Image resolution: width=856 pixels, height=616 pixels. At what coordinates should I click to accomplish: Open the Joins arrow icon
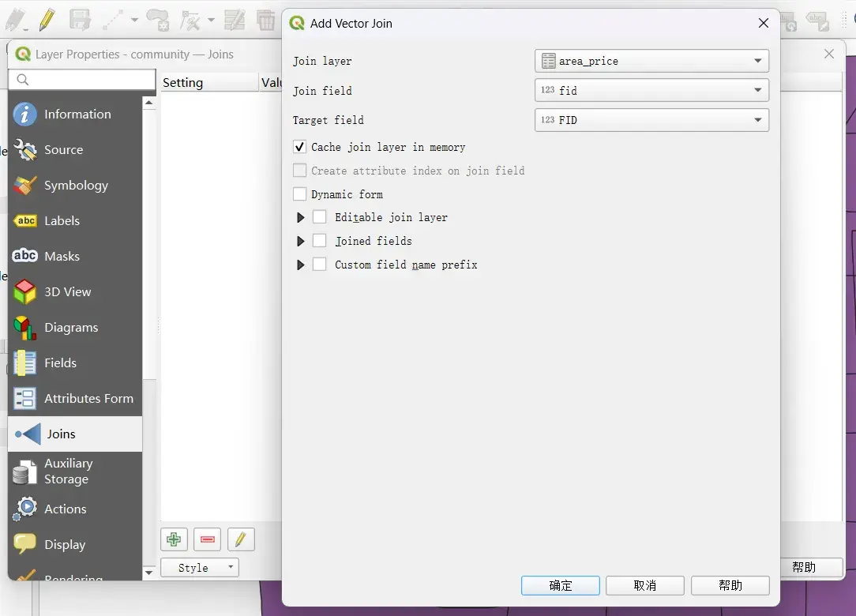click(x=28, y=434)
